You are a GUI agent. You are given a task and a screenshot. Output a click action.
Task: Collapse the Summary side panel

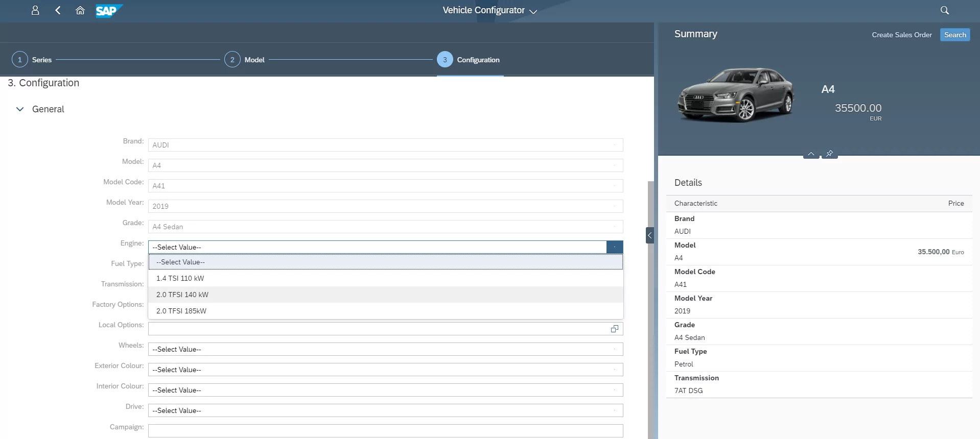650,235
